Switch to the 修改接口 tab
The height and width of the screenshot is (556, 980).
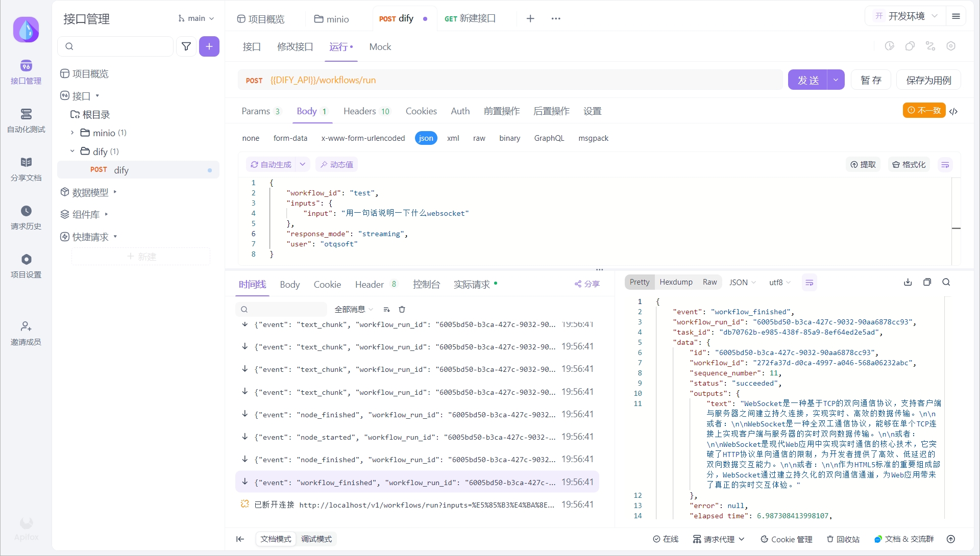[x=295, y=46]
